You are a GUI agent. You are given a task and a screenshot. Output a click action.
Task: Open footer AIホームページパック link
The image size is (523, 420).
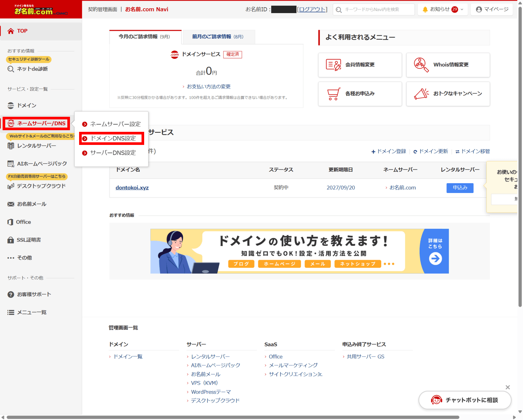pyautogui.click(x=215, y=365)
